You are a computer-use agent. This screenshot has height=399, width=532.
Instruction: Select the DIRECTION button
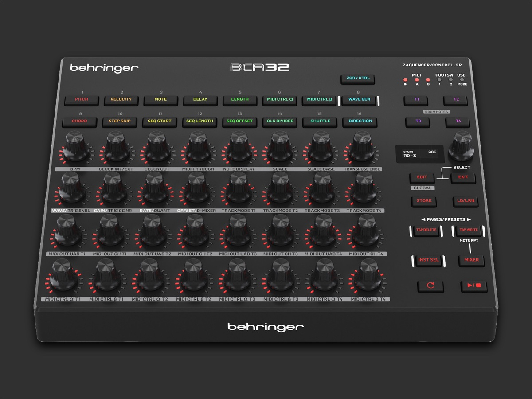(360, 121)
